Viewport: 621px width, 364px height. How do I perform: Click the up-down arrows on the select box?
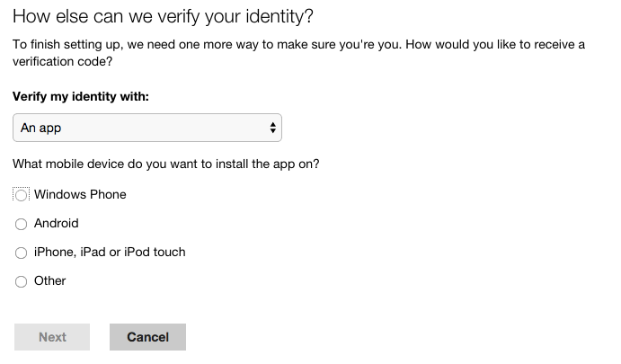[272, 128]
